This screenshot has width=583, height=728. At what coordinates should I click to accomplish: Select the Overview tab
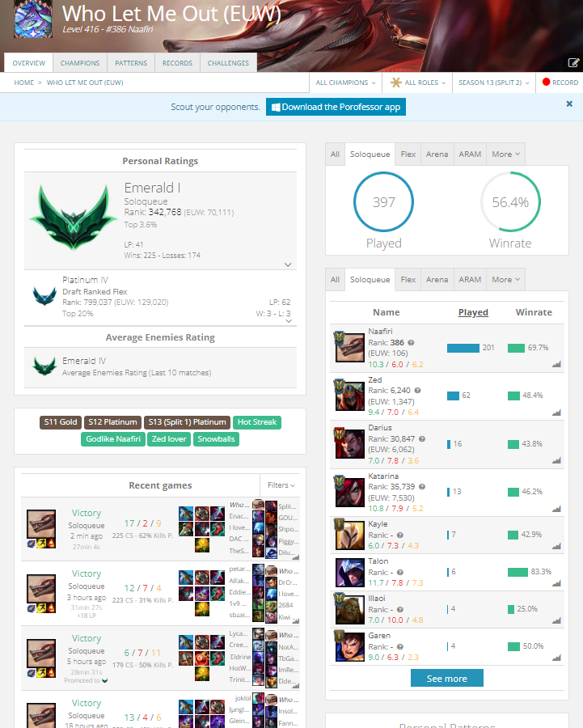point(29,62)
